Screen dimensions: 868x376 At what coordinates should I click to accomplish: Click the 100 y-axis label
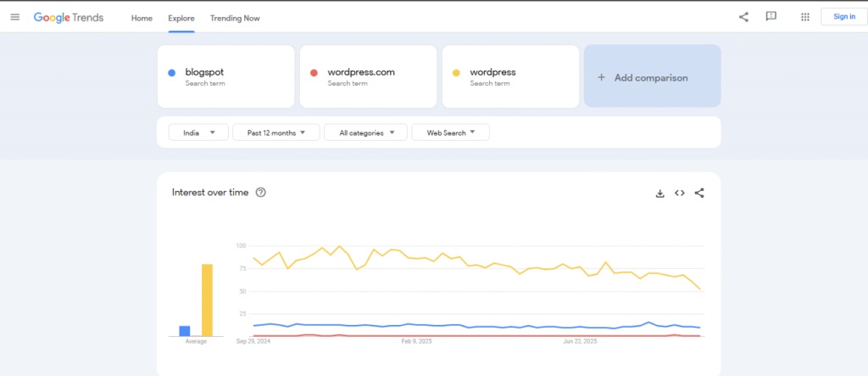241,245
